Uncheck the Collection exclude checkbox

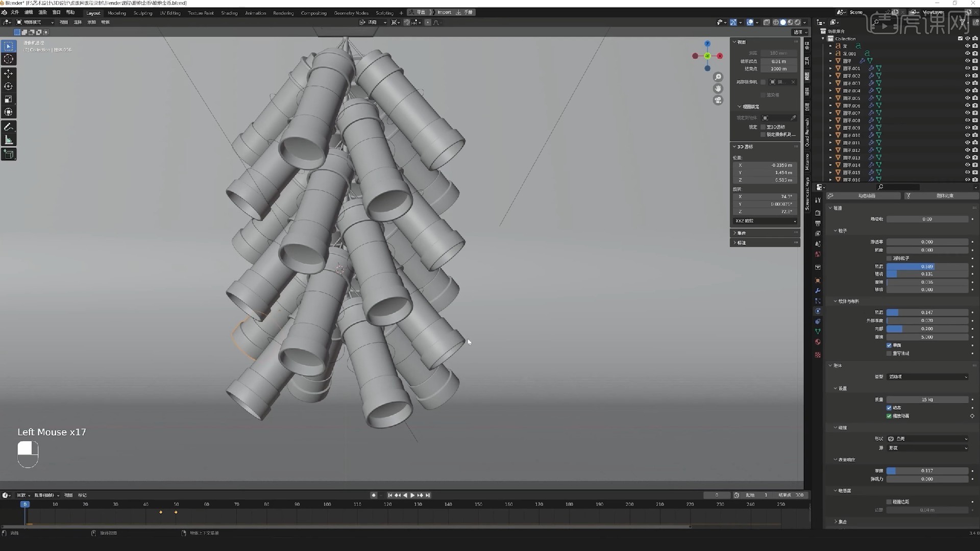click(960, 38)
